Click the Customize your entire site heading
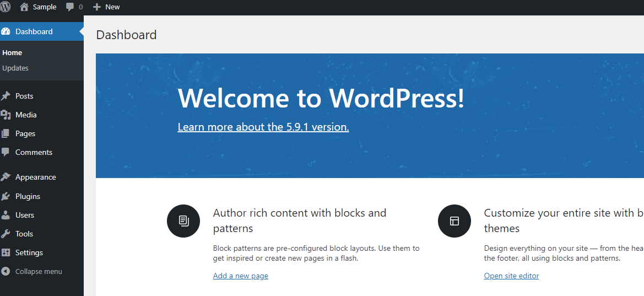The width and height of the screenshot is (644, 296). 564,220
